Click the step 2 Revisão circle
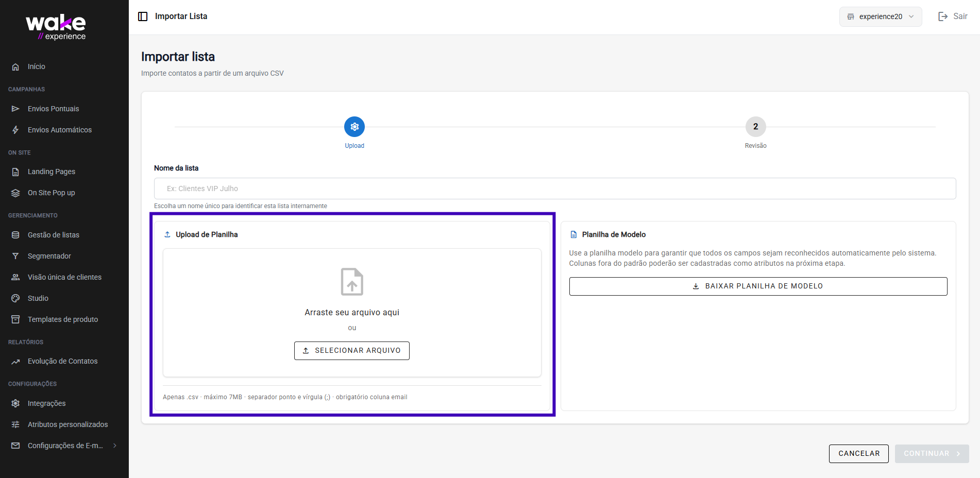 [x=756, y=127]
